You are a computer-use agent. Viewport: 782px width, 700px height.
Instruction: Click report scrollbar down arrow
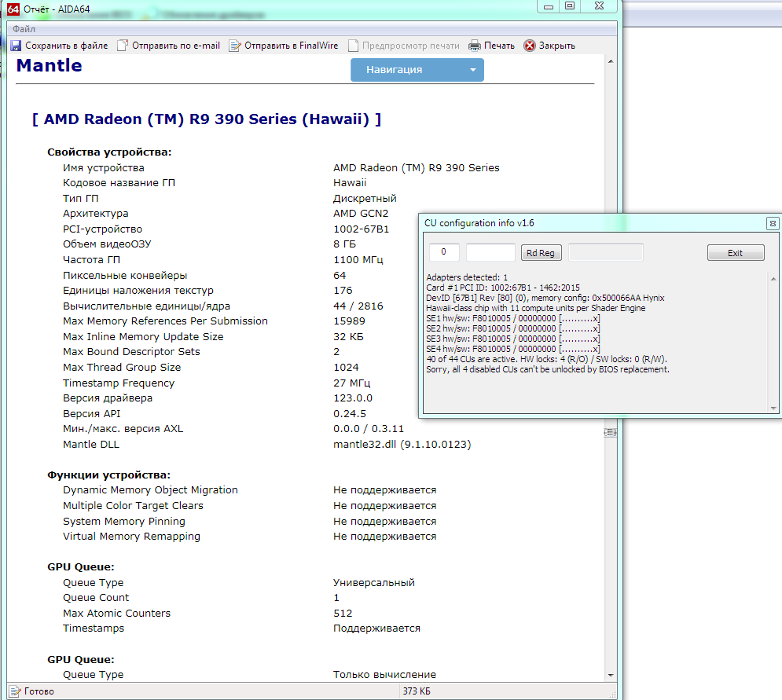pyautogui.click(x=611, y=676)
